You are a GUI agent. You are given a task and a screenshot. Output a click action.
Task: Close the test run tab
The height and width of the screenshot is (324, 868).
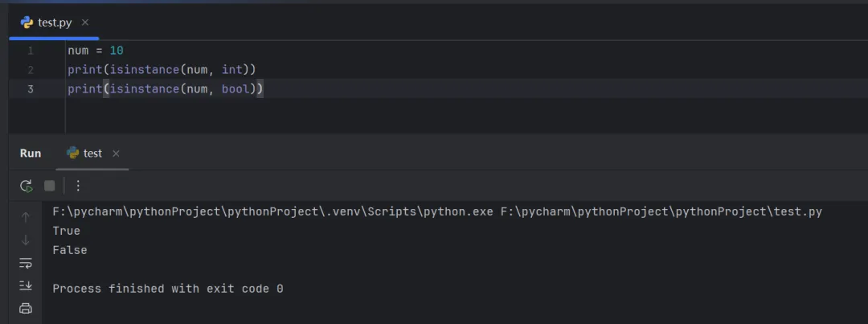tap(116, 154)
